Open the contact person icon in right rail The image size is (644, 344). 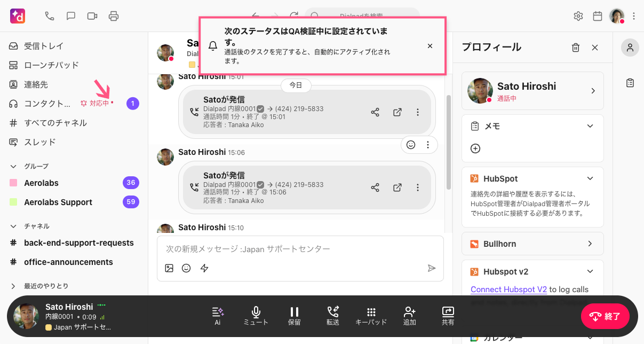pyautogui.click(x=630, y=48)
